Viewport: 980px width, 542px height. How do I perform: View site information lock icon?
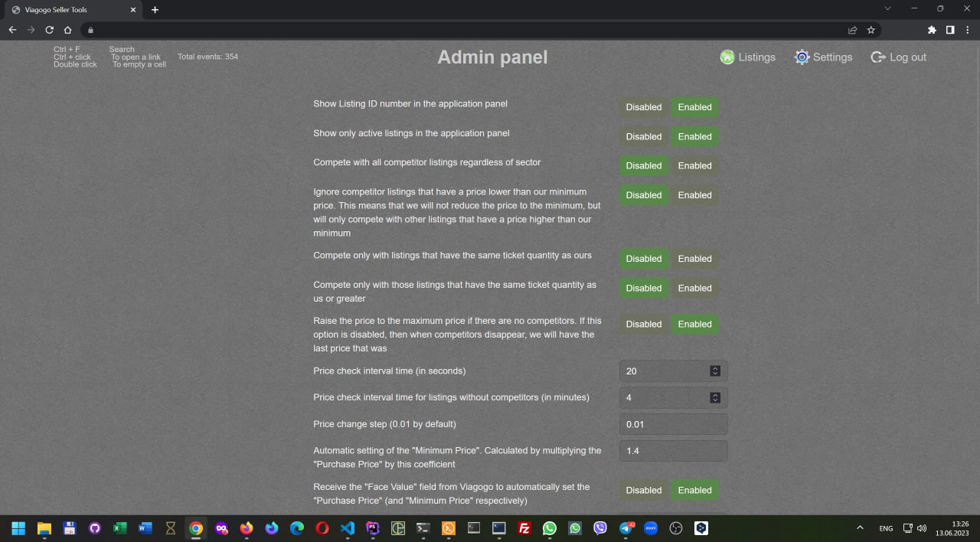click(90, 31)
